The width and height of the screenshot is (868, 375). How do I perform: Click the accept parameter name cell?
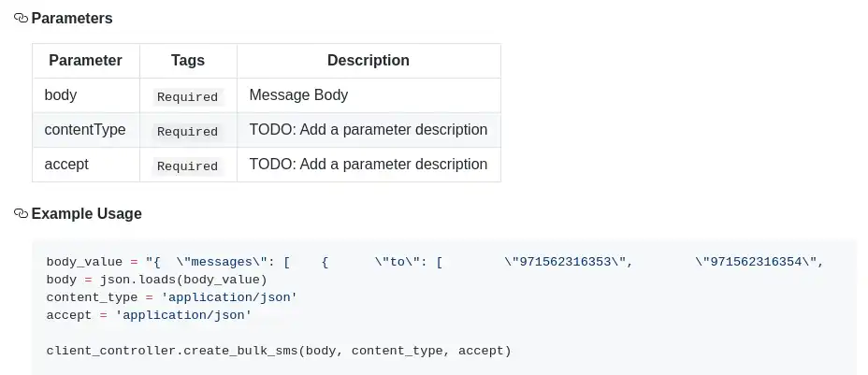coord(66,165)
